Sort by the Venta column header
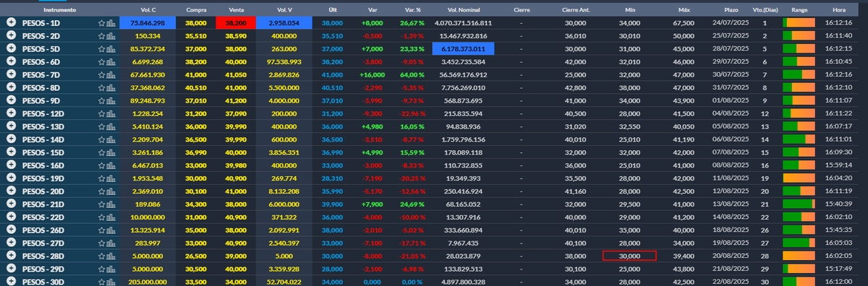The image size is (868, 286). 236,9
